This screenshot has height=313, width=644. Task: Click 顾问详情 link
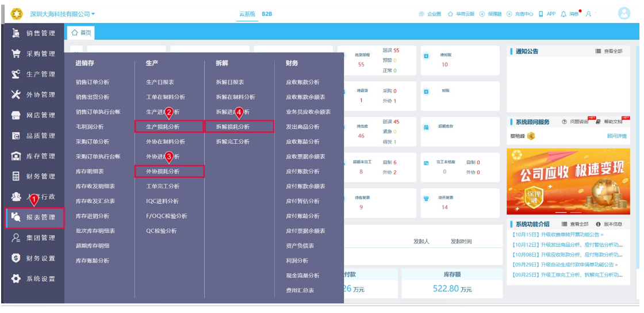[617, 136]
